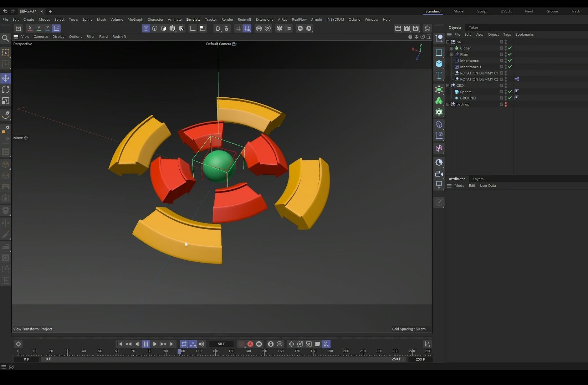The image size is (588, 385).
Task: Toggle the GROUND object's enable checkmark
Action: [510, 98]
